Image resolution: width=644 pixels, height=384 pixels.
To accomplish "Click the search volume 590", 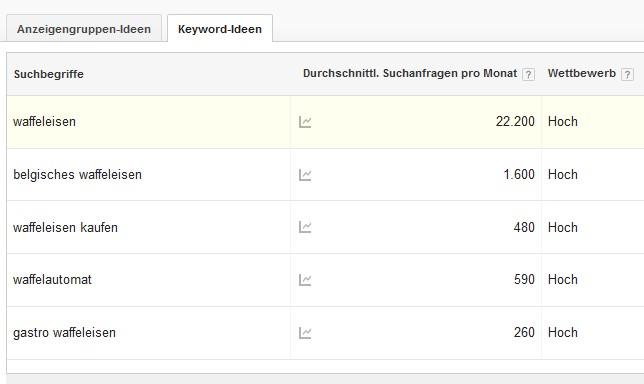I will (x=524, y=280).
